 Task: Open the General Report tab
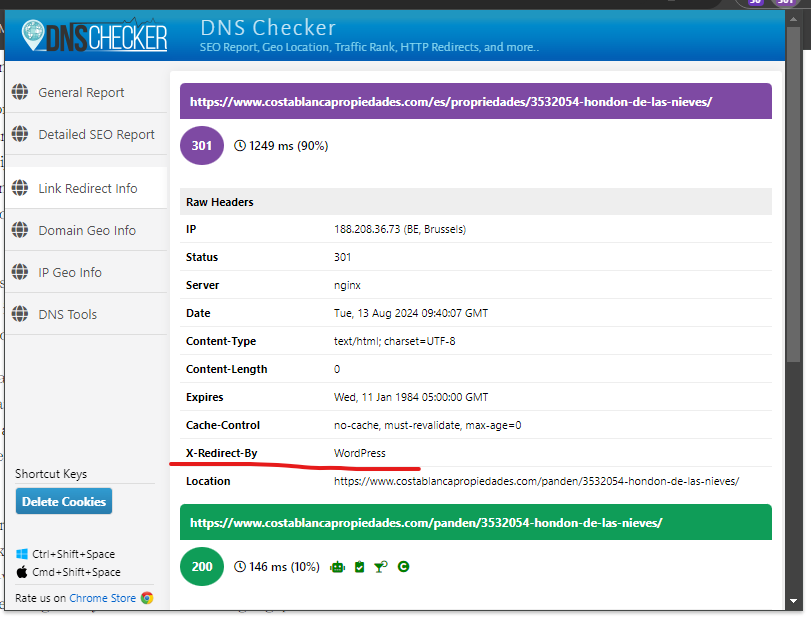click(81, 92)
